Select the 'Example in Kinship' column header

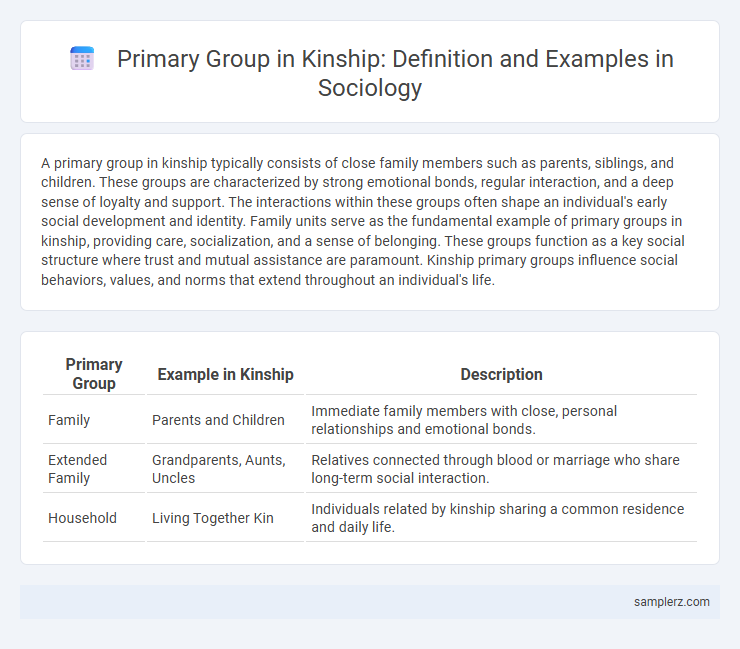(225, 374)
